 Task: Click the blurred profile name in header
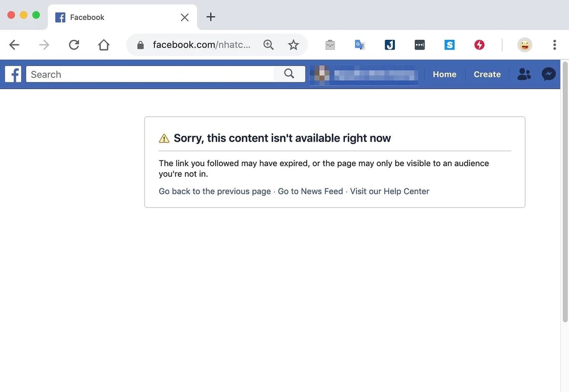375,75
